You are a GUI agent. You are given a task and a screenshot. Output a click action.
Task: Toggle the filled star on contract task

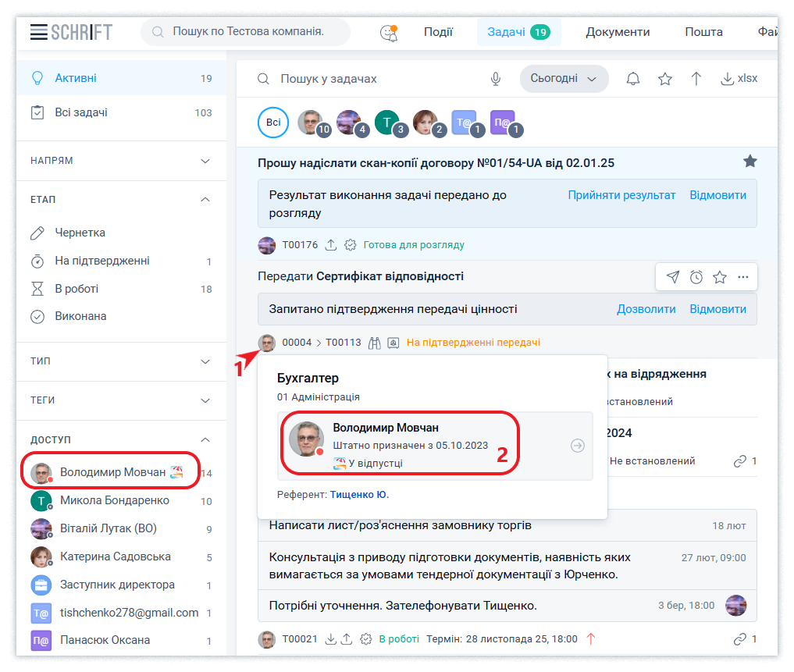(749, 162)
